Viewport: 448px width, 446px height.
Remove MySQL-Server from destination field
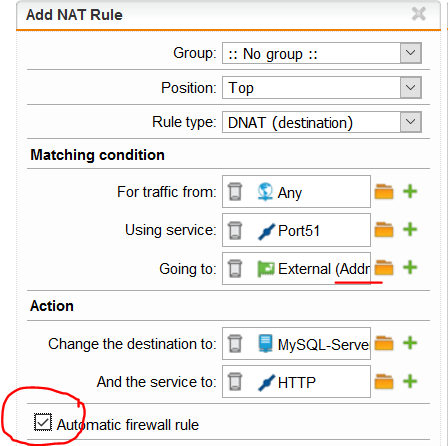235,343
